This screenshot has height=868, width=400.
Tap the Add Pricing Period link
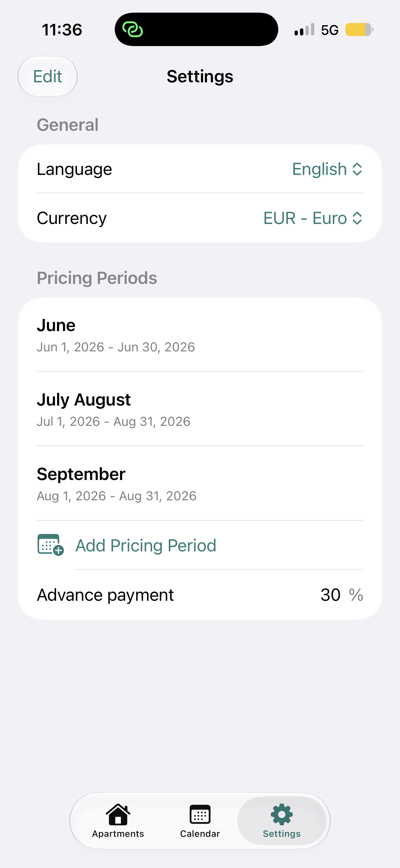pyautogui.click(x=145, y=545)
